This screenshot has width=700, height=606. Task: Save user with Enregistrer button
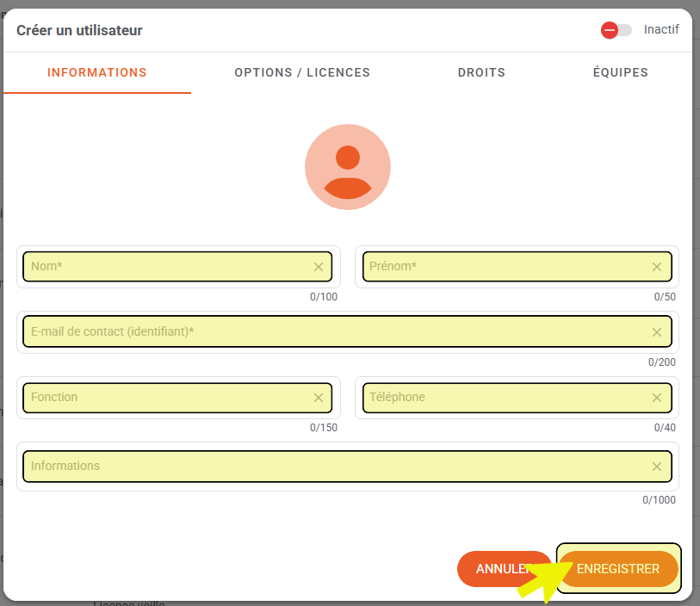pyautogui.click(x=618, y=569)
